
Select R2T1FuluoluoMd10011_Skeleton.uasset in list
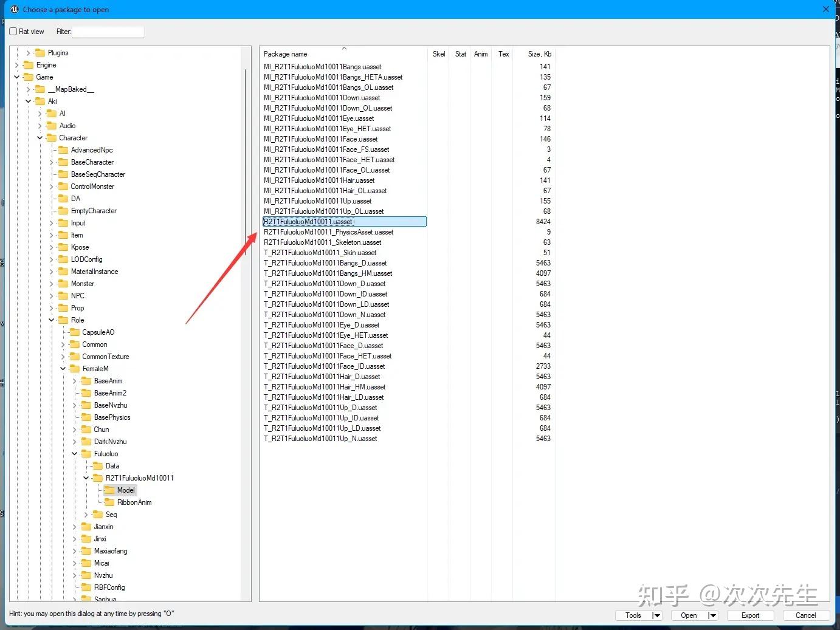[322, 242]
